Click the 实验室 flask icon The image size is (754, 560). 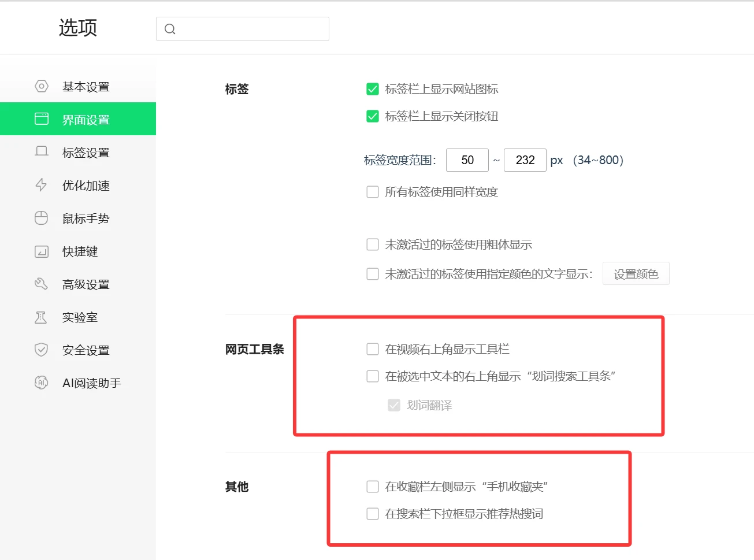click(x=42, y=317)
